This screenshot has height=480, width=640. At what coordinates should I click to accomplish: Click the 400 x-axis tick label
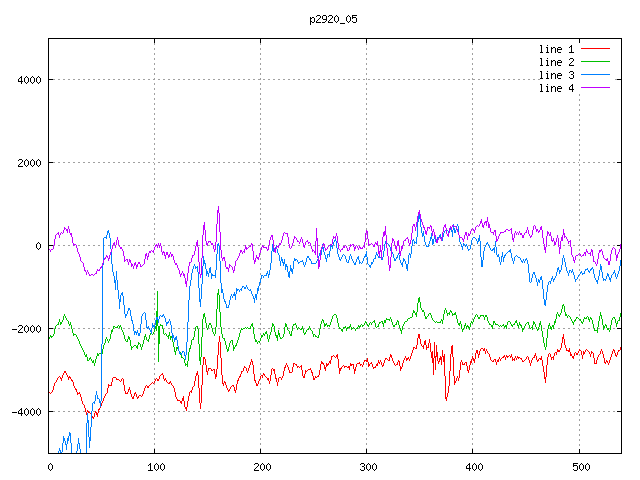click(473, 466)
